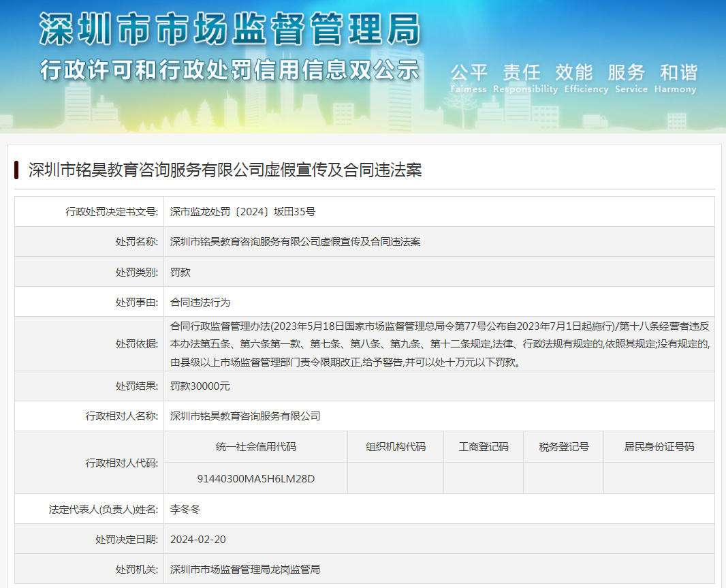The width and height of the screenshot is (726, 588).
Task: Click the 处罚类别 label
Action: pyautogui.click(x=137, y=272)
